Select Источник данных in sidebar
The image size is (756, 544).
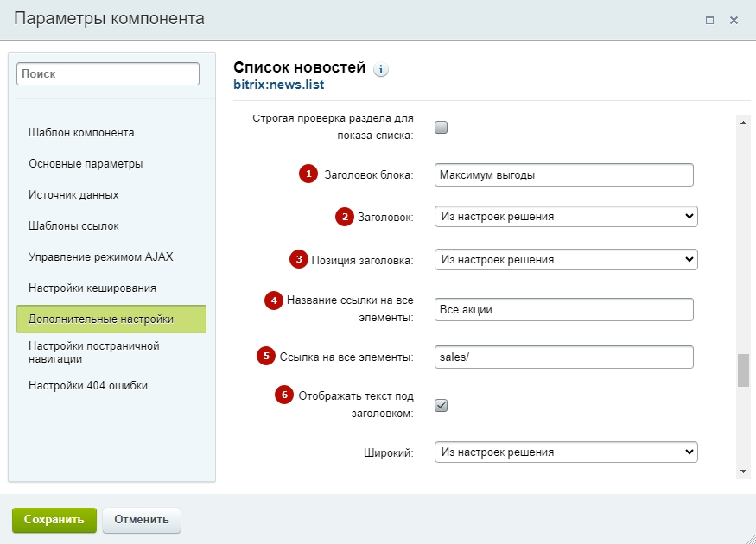pos(73,195)
